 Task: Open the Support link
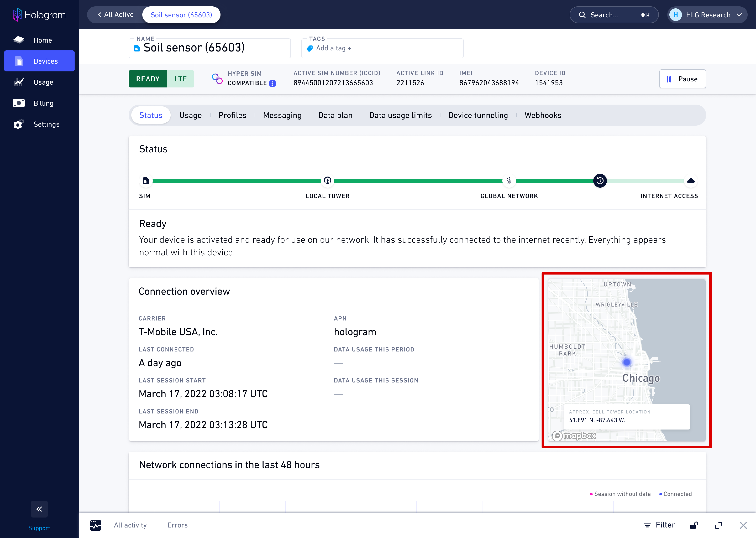pos(39,528)
